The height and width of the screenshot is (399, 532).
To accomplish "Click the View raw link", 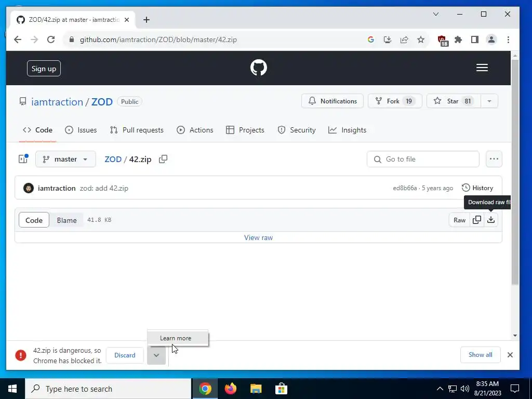I will 258,237.
